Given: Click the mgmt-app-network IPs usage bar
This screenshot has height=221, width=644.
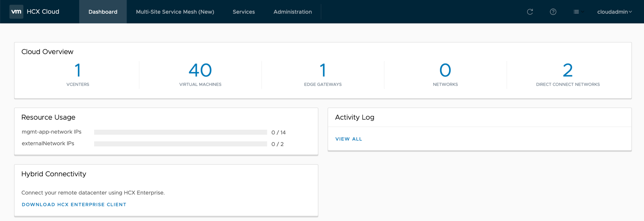Looking at the screenshot, I should click(x=180, y=132).
